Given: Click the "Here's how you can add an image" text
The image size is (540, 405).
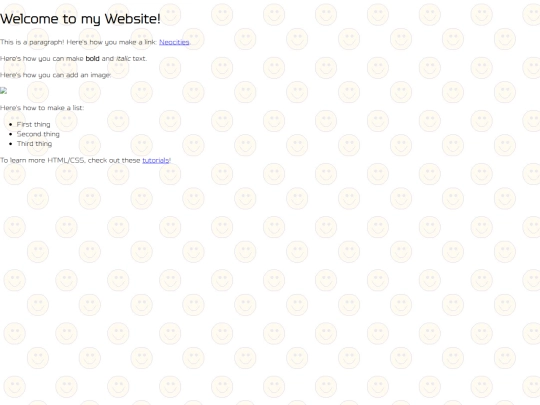Looking at the screenshot, I should [x=55, y=75].
